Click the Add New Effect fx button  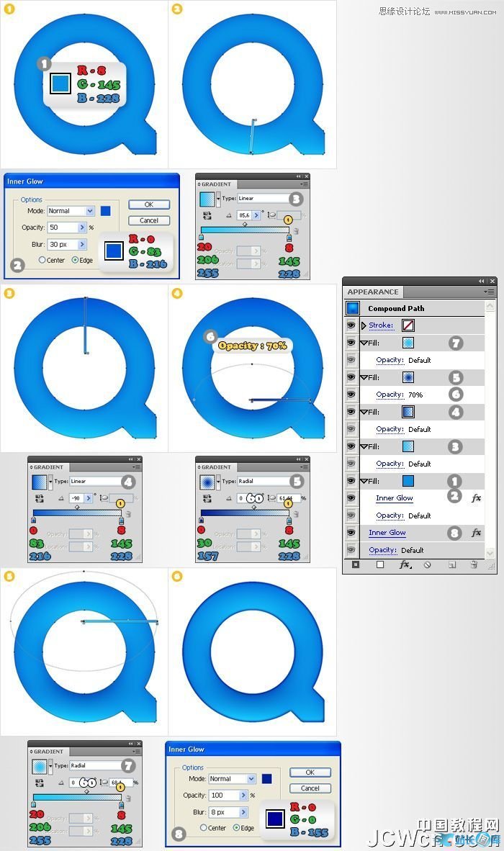pos(404,565)
